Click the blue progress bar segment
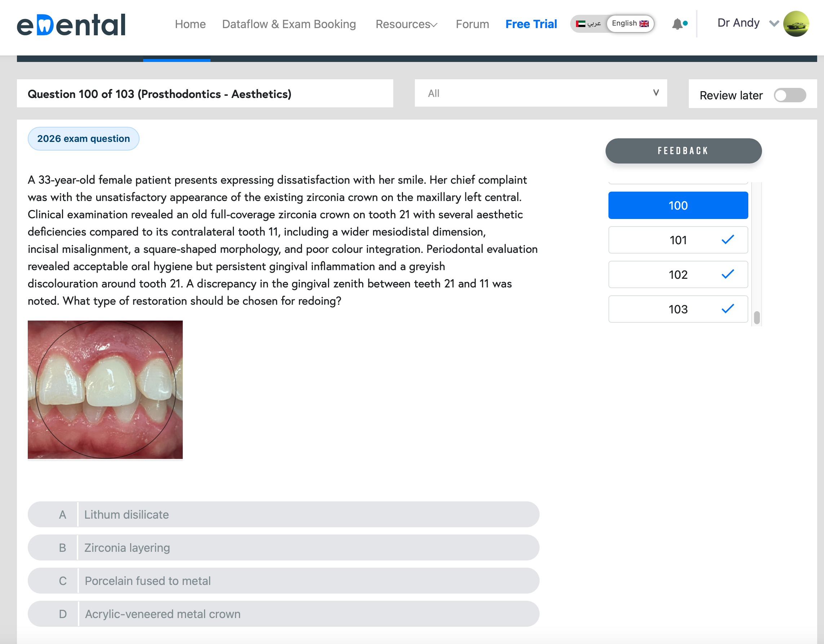The image size is (824, 644). [177, 59]
